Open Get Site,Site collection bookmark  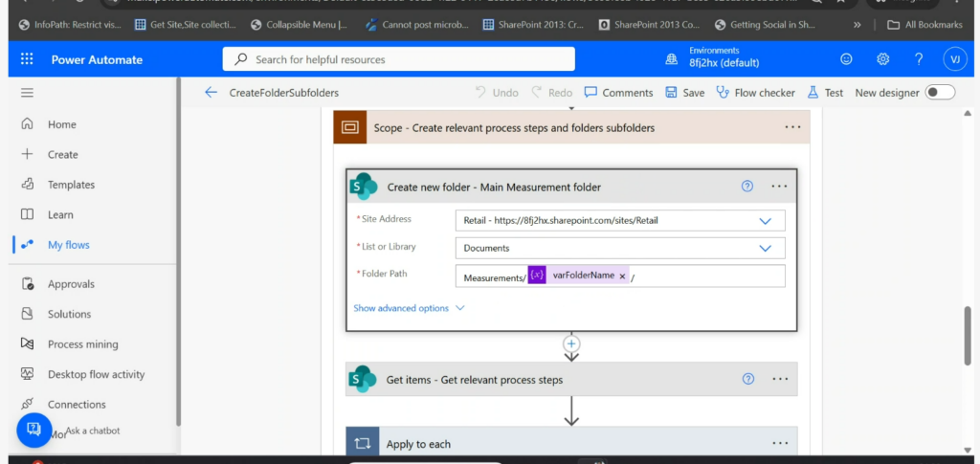[x=185, y=25]
